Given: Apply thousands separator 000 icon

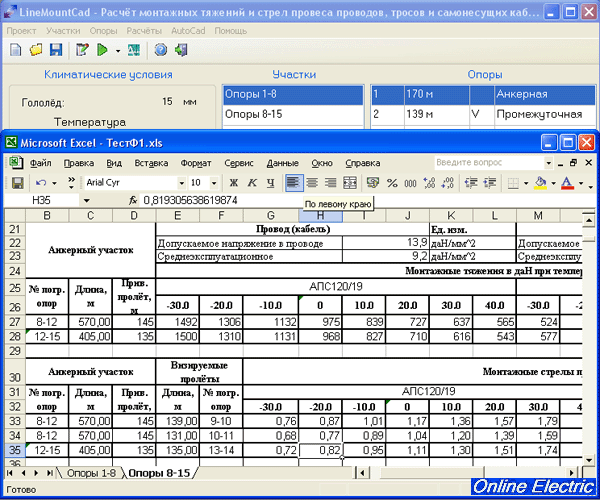Looking at the screenshot, I should coord(410,183).
